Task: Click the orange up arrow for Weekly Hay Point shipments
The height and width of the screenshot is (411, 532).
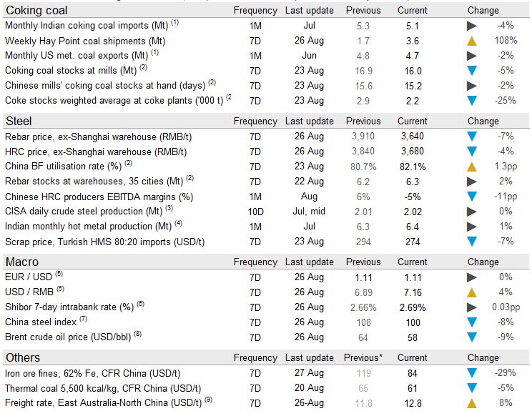Action: click(x=471, y=41)
